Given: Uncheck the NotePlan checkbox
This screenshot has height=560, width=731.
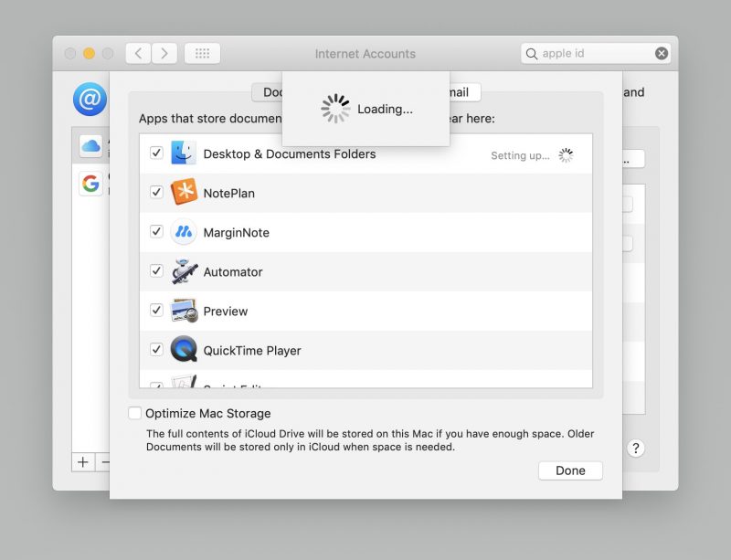Looking at the screenshot, I should [x=156, y=192].
